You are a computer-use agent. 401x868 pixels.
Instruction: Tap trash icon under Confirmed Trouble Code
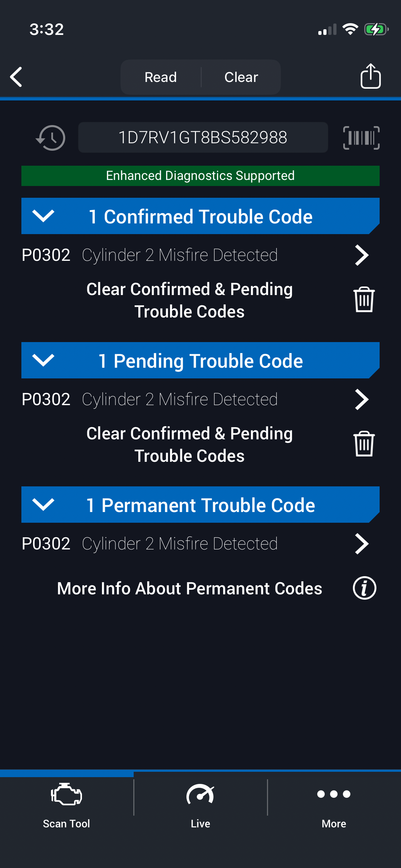tap(364, 300)
